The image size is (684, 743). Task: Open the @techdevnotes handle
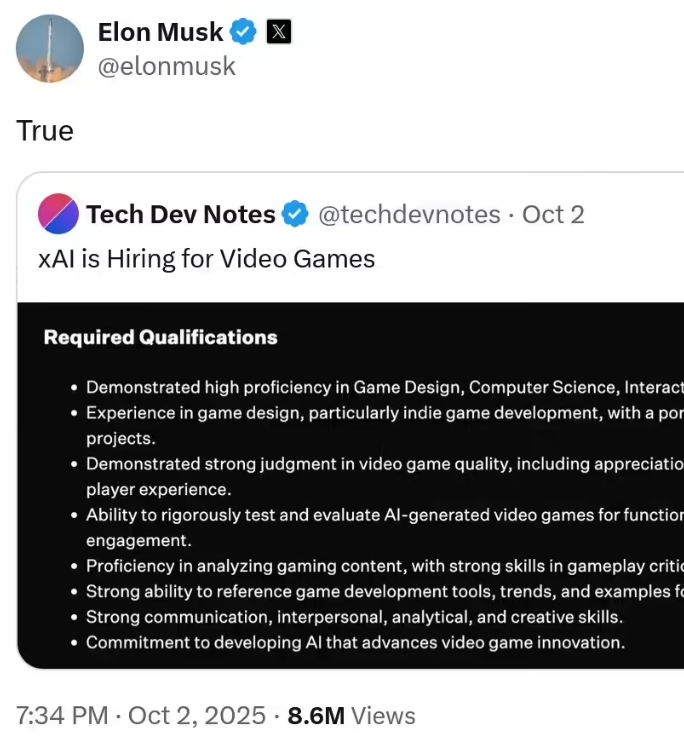click(x=409, y=214)
